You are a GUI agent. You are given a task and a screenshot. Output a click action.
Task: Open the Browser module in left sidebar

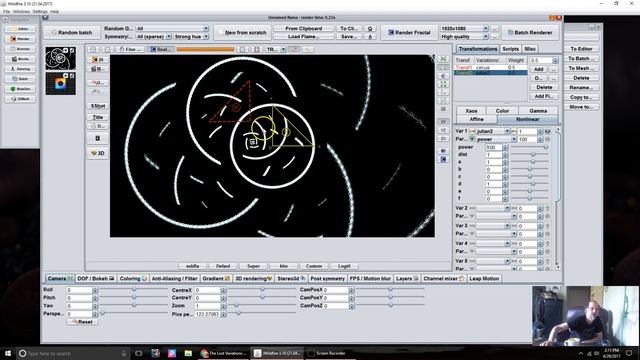[20, 49]
